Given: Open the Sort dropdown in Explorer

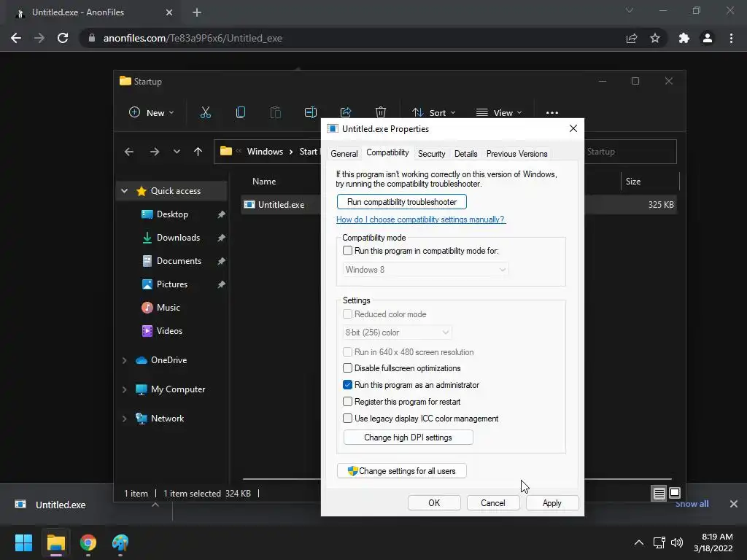Looking at the screenshot, I should point(434,113).
